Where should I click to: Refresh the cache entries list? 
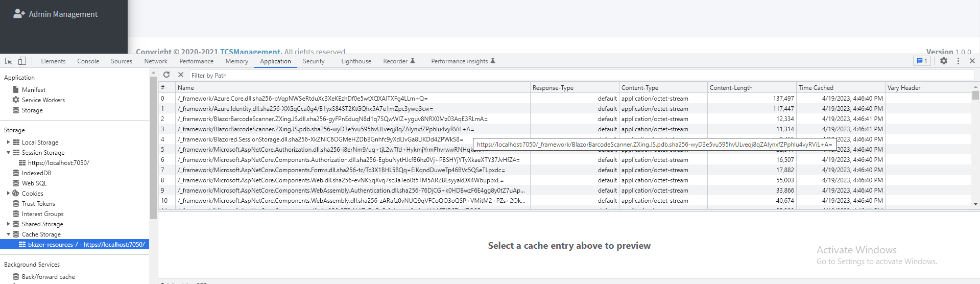click(x=166, y=75)
